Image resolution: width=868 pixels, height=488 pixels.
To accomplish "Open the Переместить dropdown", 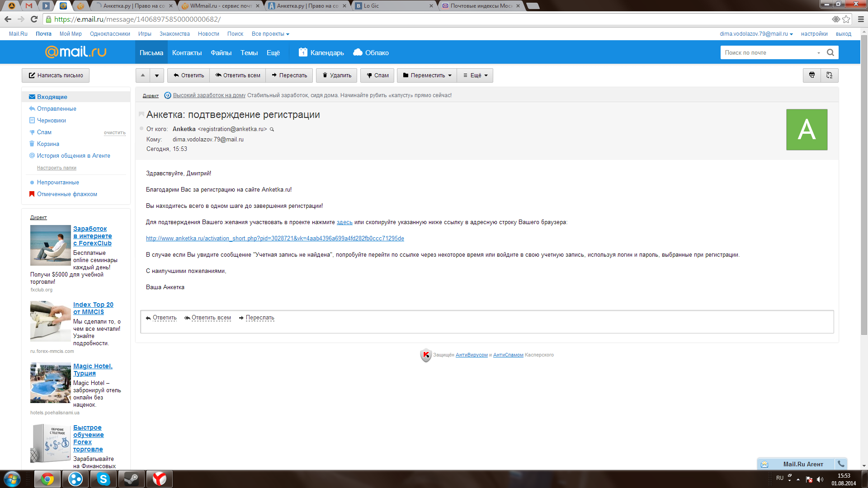I will pos(427,75).
